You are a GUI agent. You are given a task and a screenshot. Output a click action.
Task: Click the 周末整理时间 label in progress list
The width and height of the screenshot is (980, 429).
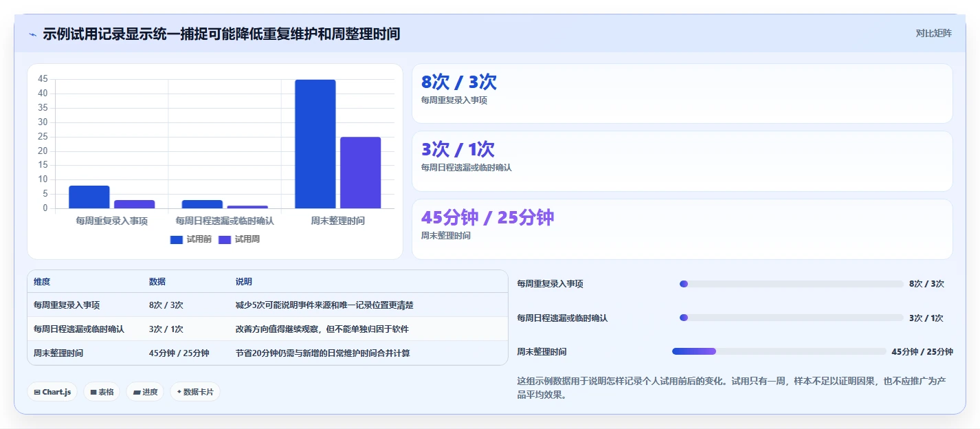coord(542,352)
